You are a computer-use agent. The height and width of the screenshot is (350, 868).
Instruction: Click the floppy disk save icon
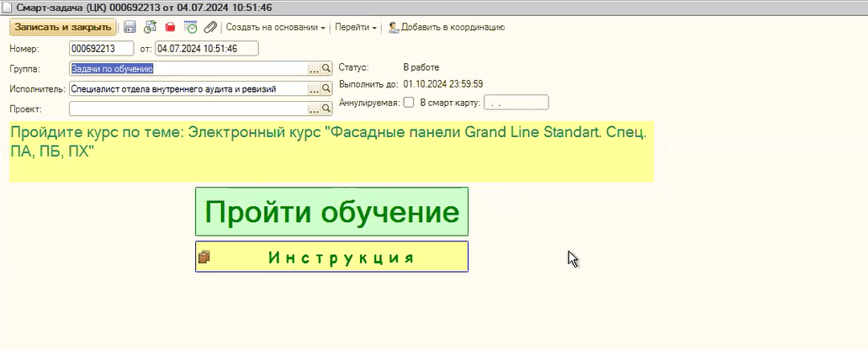[130, 27]
